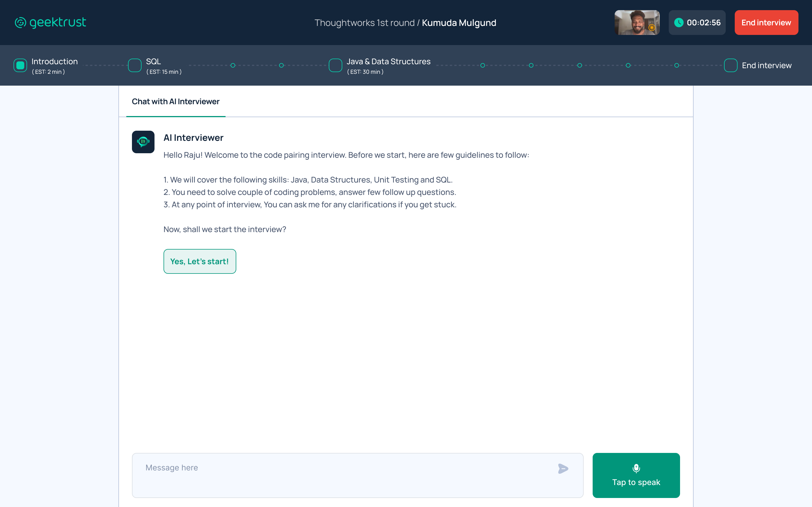Click the Java & Data Structures step checkbox

tap(335, 65)
